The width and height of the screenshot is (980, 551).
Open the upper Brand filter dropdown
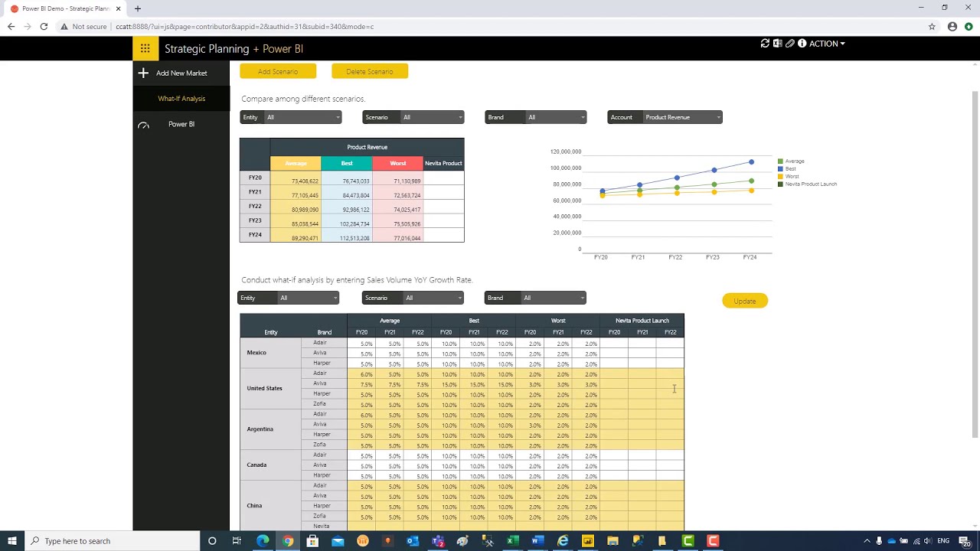point(536,117)
